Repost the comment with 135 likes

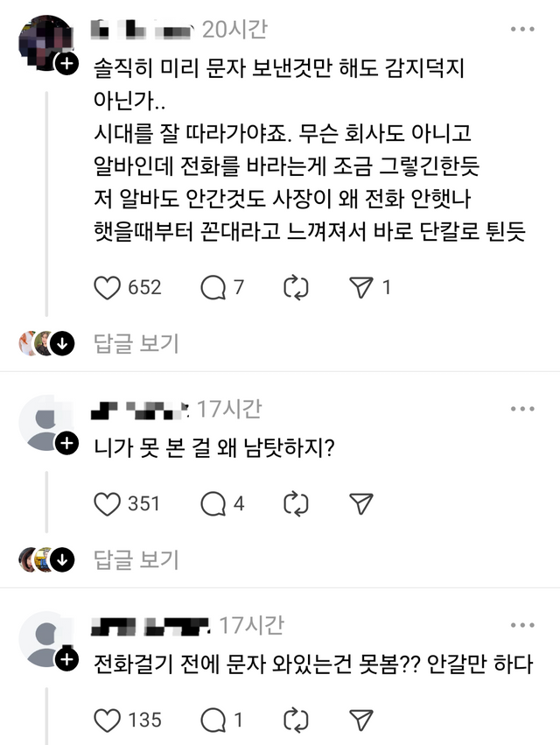tap(297, 720)
